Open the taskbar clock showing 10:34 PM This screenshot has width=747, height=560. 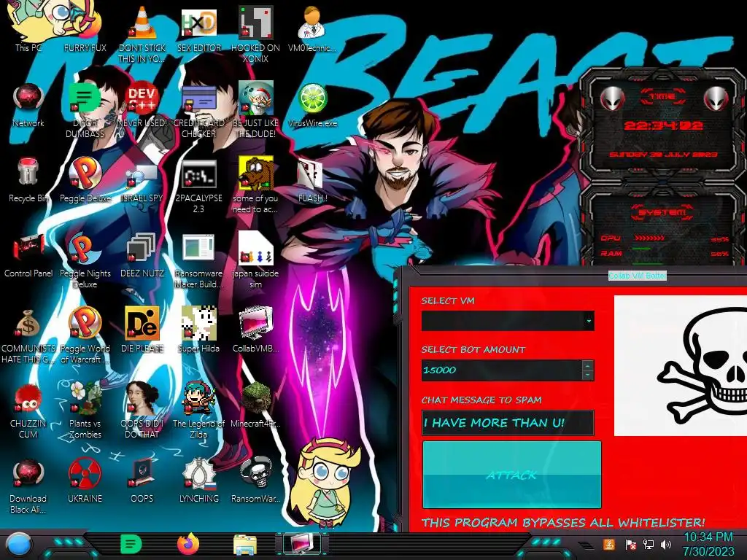pos(708,544)
